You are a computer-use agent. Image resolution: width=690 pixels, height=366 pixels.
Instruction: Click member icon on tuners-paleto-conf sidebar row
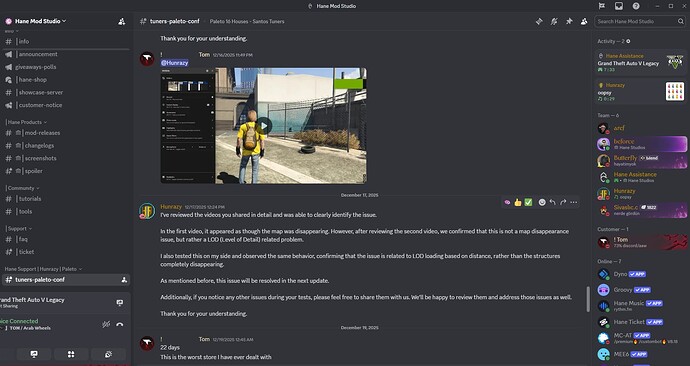click(124, 280)
